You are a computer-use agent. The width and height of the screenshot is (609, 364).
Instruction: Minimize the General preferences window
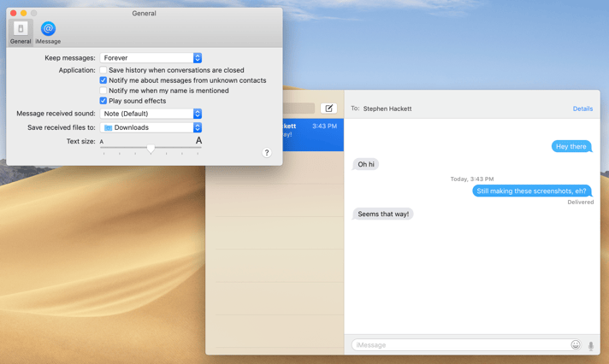click(23, 13)
